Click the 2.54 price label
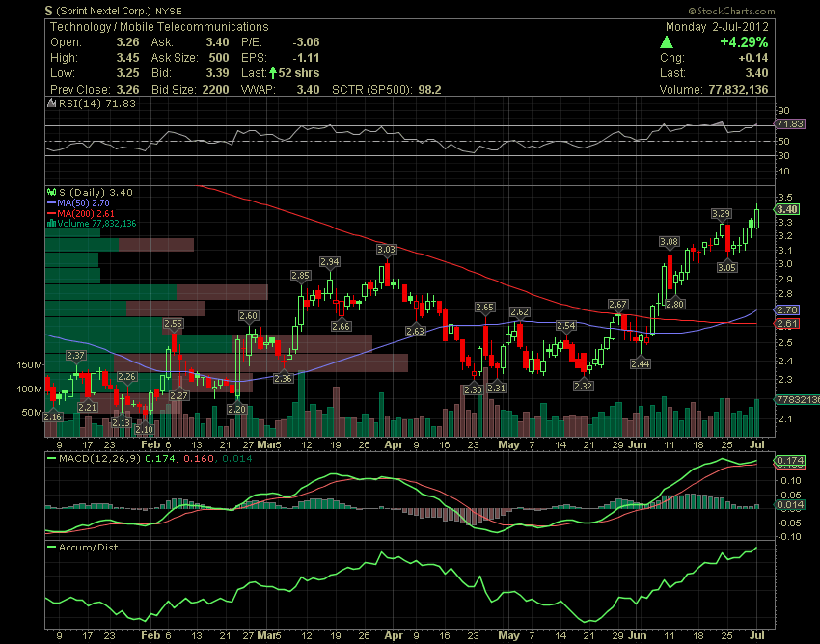 (x=566, y=326)
